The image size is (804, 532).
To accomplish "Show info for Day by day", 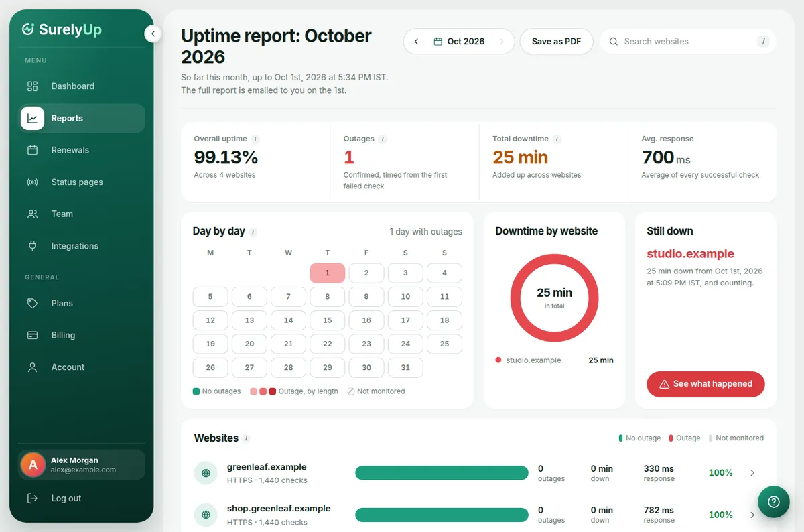I will coord(253,232).
